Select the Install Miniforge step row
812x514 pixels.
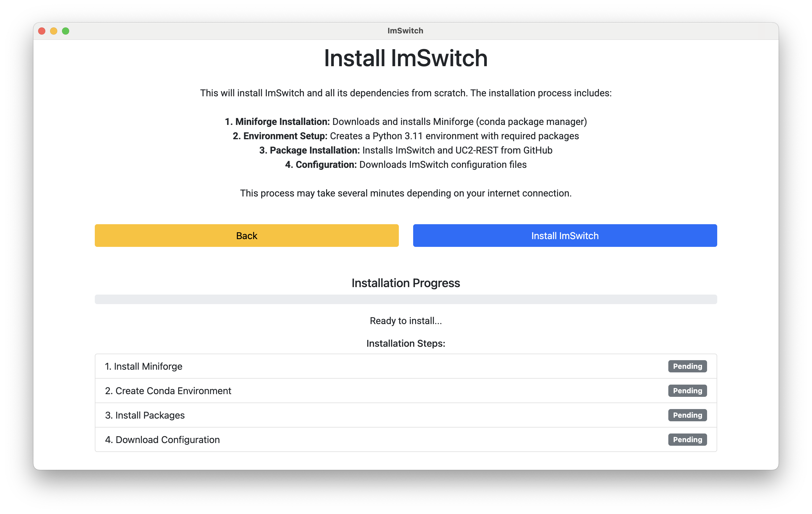(406, 366)
